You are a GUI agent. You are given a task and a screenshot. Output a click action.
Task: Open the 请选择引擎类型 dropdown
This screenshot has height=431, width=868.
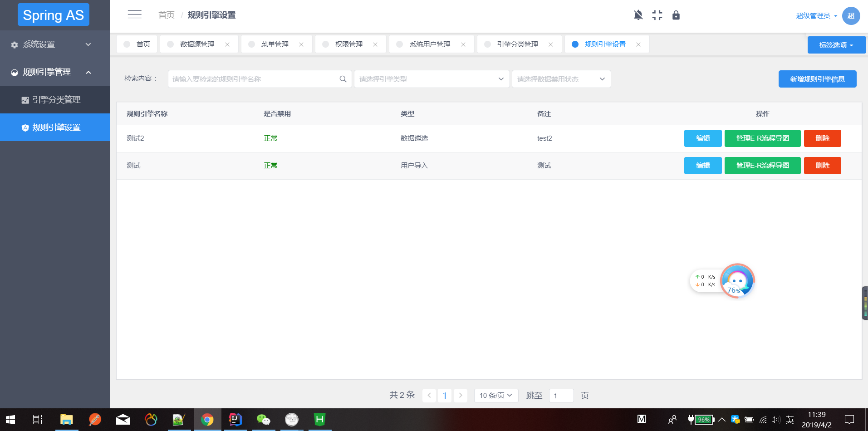coord(431,78)
